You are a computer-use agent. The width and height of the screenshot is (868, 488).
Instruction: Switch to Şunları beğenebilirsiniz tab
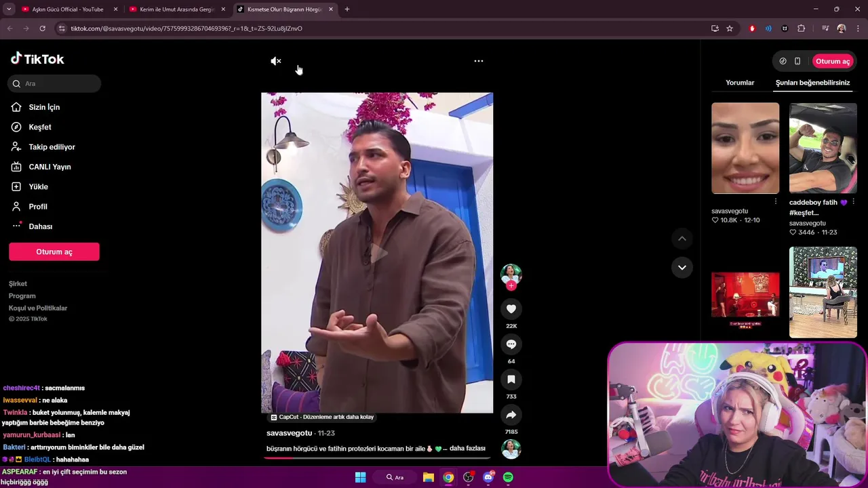(x=812, y=83)
